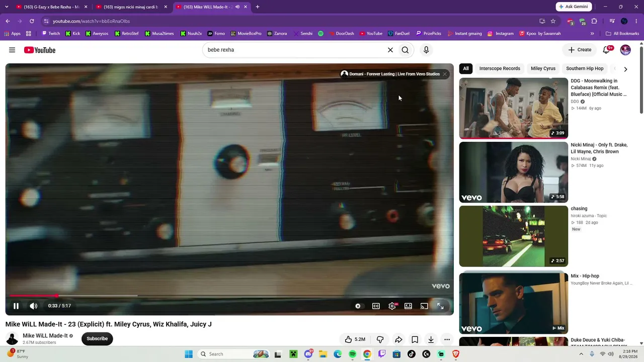The height and width of the screenshot is (362, 644).
Task: Click Ask Gemini button
Action: [574, 7]
